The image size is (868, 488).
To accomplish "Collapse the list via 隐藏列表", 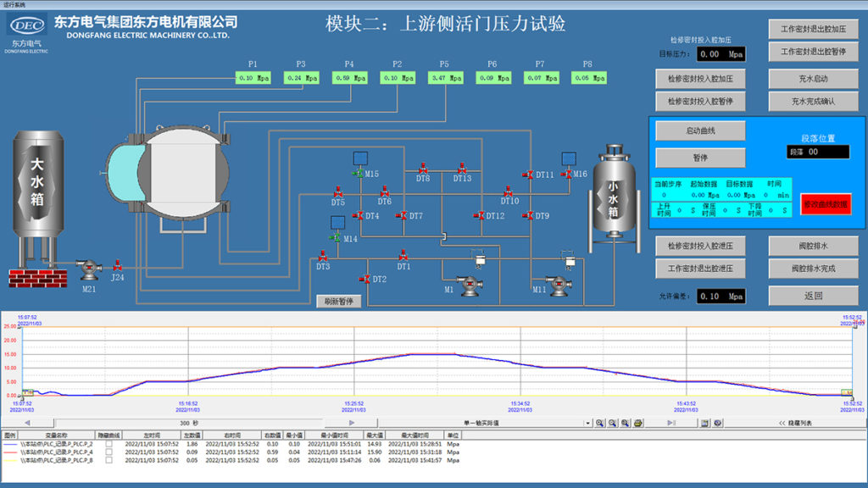I will [x=795, y=423].
